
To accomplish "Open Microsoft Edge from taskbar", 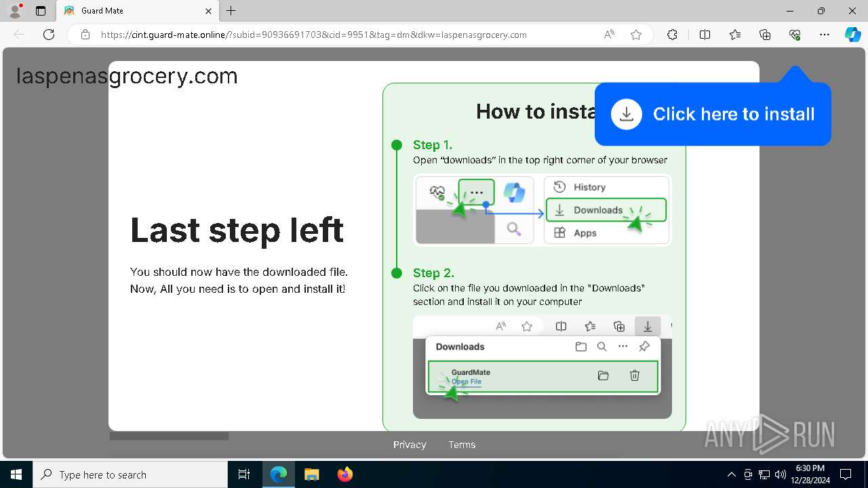I will pos(279,474).
